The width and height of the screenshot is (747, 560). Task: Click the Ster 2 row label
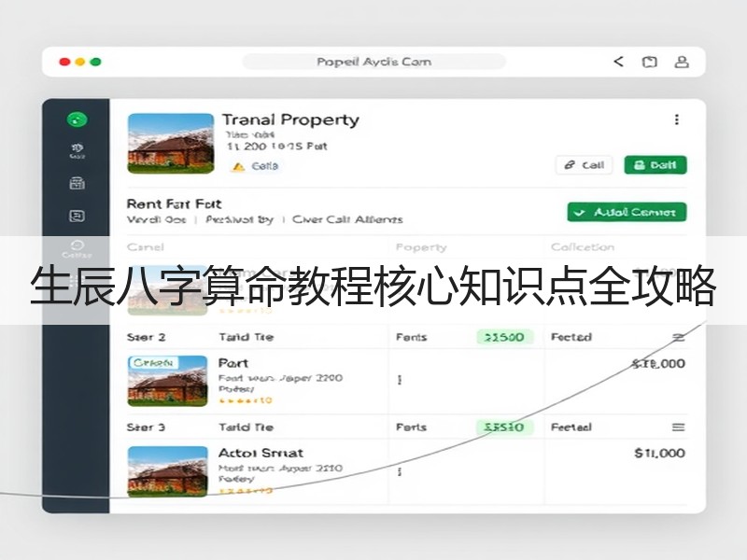click(x=147, y=337)
